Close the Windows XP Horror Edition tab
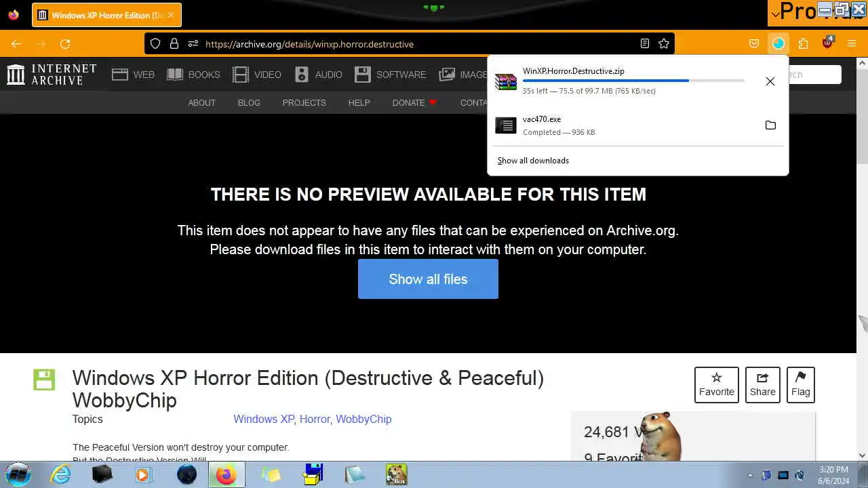Screen dimensions: 868x488 [171, 15]
